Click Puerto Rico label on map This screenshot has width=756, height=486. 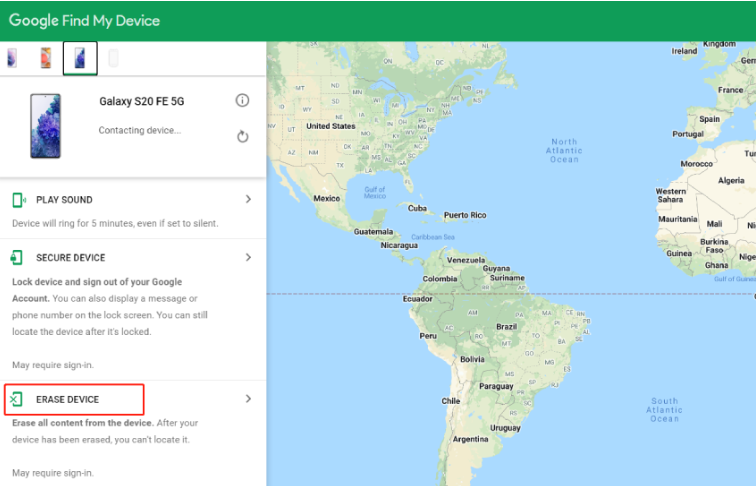click(x=465, y=215)
